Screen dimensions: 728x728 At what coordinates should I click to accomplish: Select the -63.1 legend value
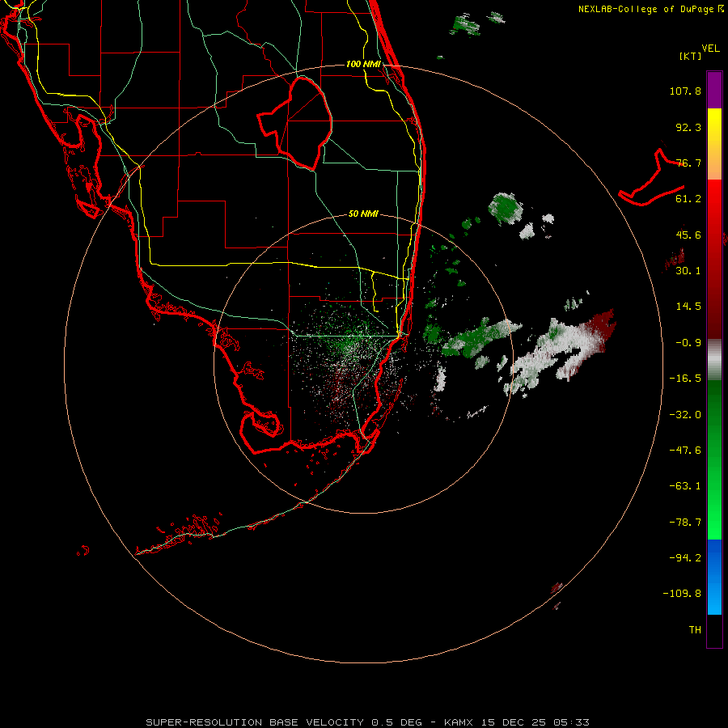click(x=685, y=486)
